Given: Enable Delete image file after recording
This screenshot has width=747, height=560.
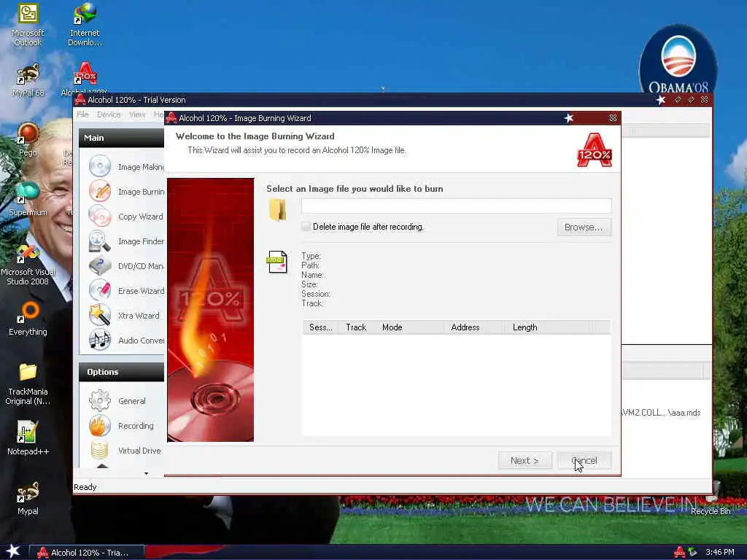Looking at the screenshot, I should [x=306, y=227].
